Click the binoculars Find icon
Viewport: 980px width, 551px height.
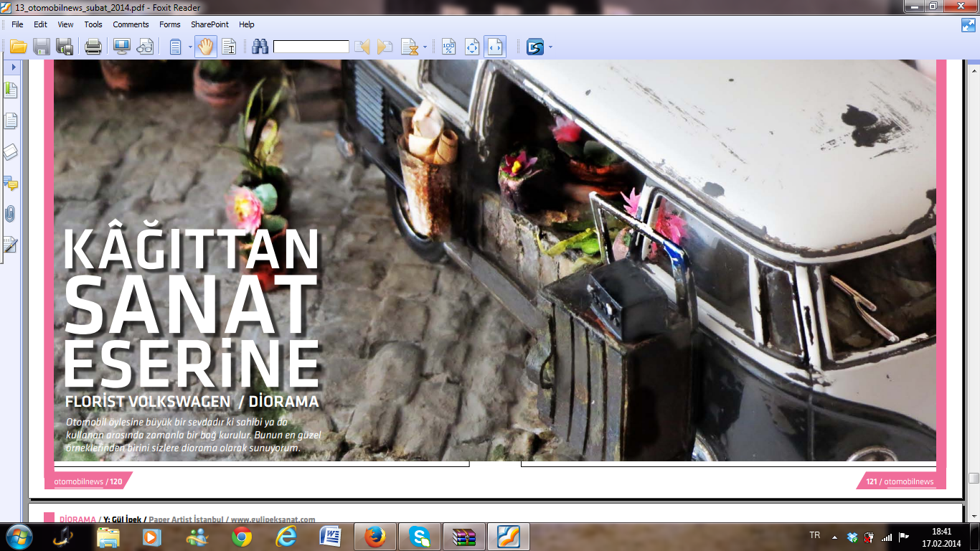click(260, 47)
